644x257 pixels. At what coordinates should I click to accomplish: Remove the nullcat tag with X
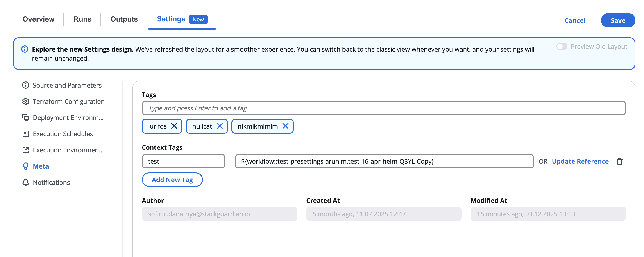[220, 126]
